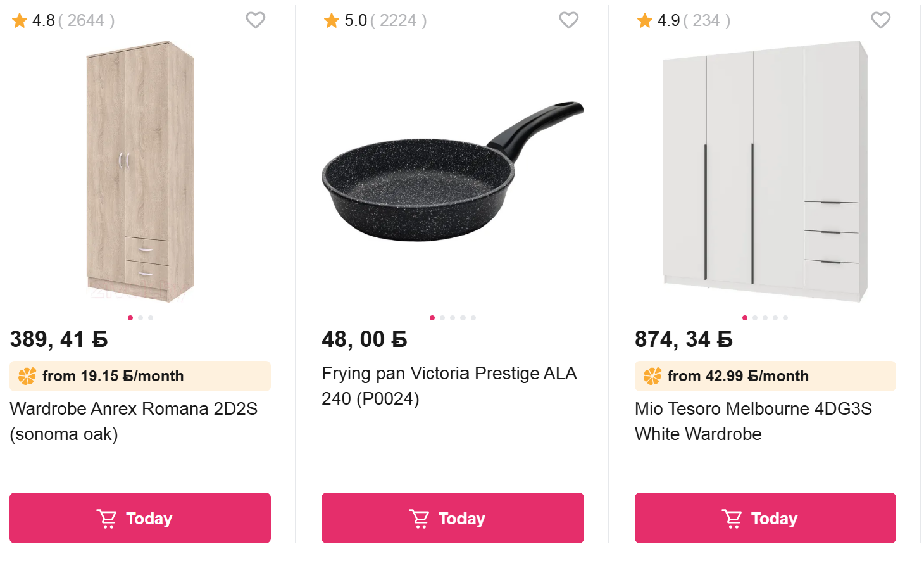View white four-door wardrobe image
Screen dimensions: 924x561
tap(765, 171)
